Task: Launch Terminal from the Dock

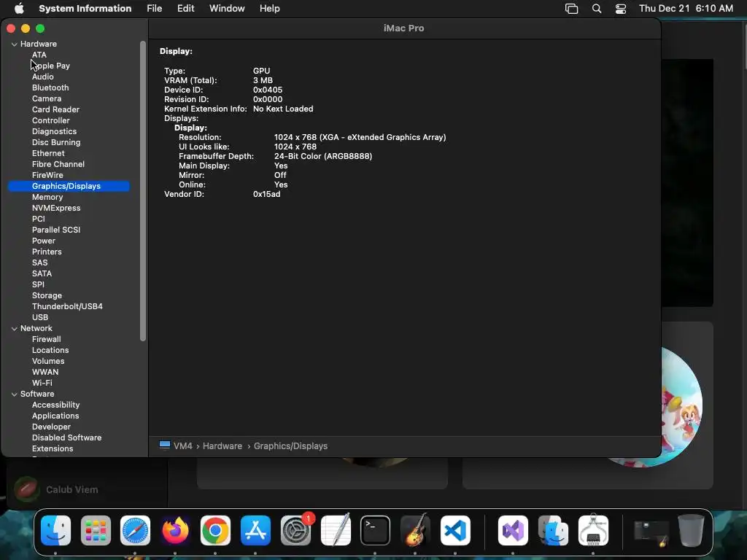Action: [x=376, y=531]
